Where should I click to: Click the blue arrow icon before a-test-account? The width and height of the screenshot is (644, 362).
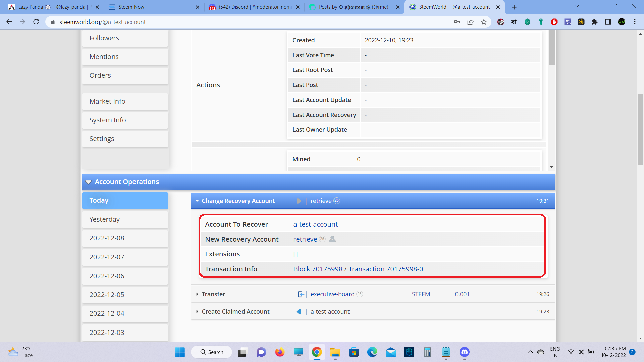coord(299,312)
